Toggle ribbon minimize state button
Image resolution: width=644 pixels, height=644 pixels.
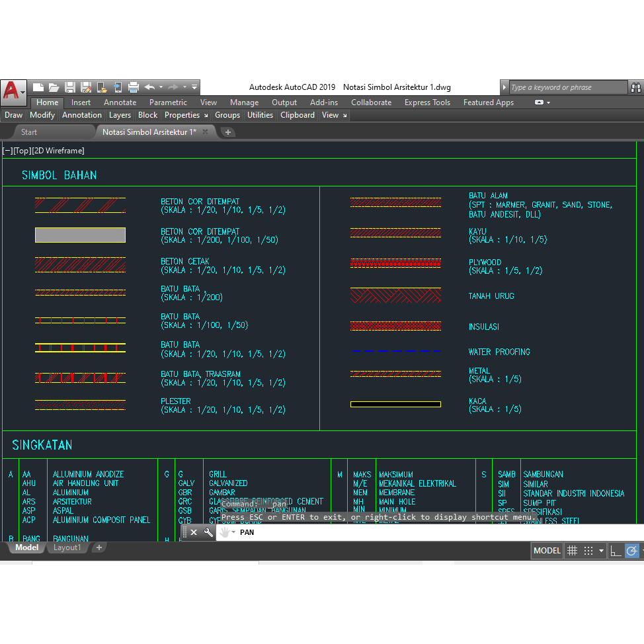click(x=540, y=102)
